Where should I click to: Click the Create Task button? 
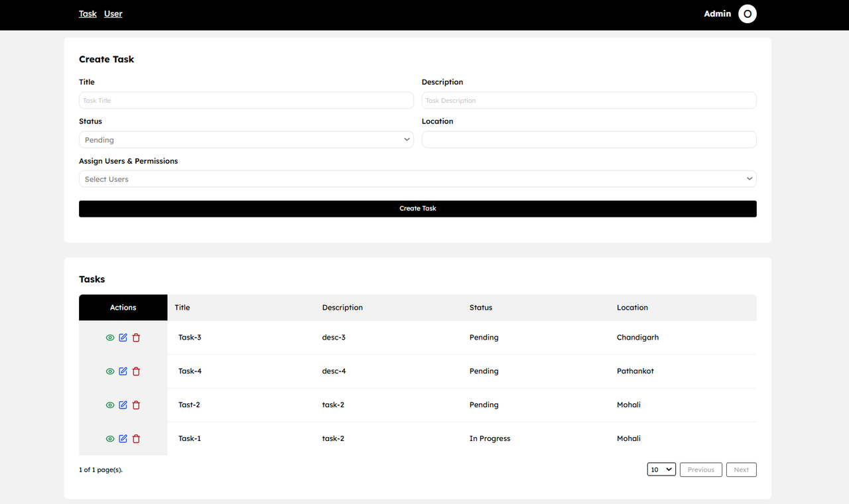[418, 208]
